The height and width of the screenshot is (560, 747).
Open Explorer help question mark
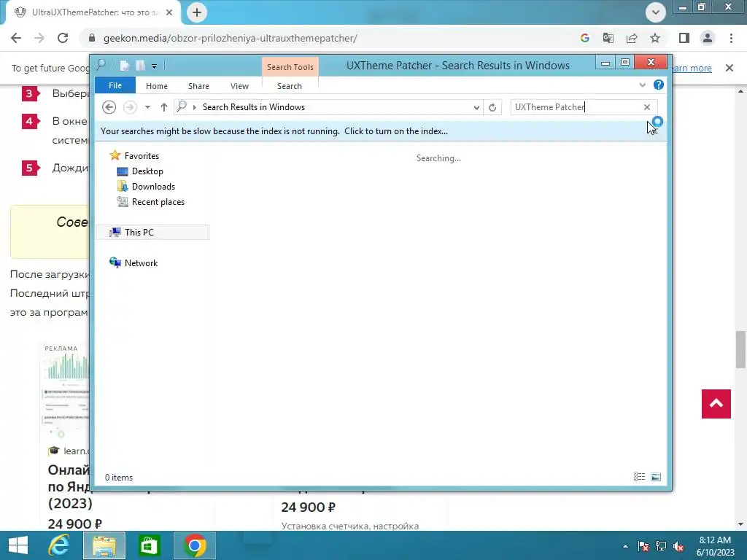point(659,85)
